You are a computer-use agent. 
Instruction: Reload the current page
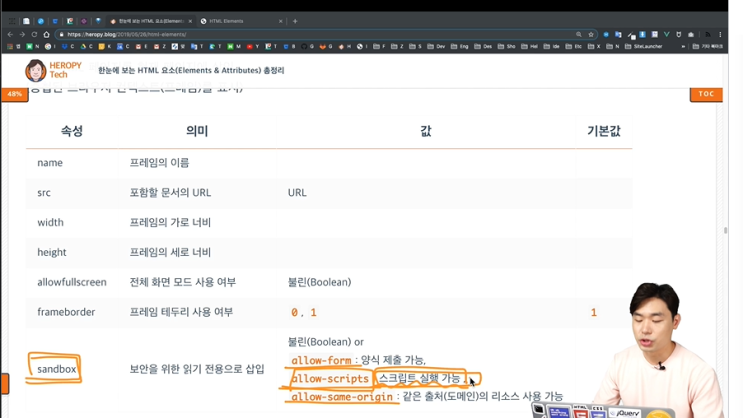(x=34, y=34)
